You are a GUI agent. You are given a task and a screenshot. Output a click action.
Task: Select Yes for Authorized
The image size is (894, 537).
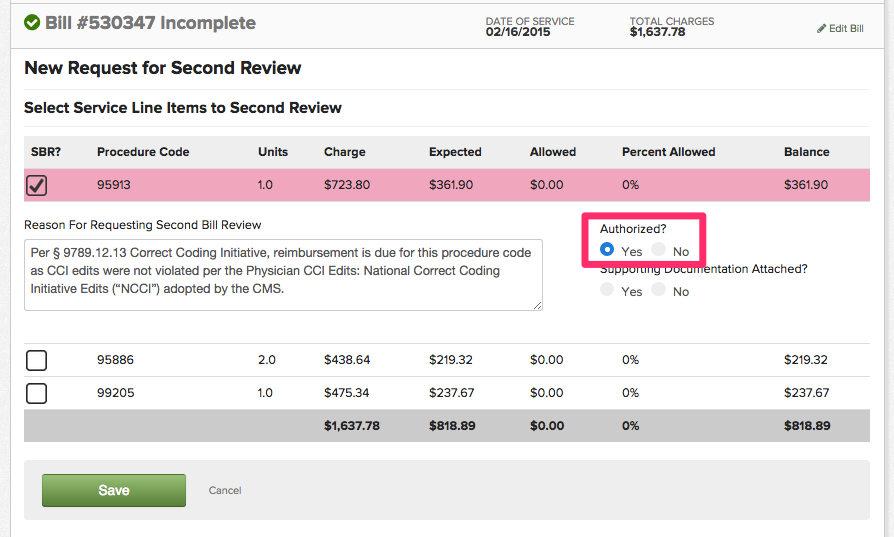(607, 250)
